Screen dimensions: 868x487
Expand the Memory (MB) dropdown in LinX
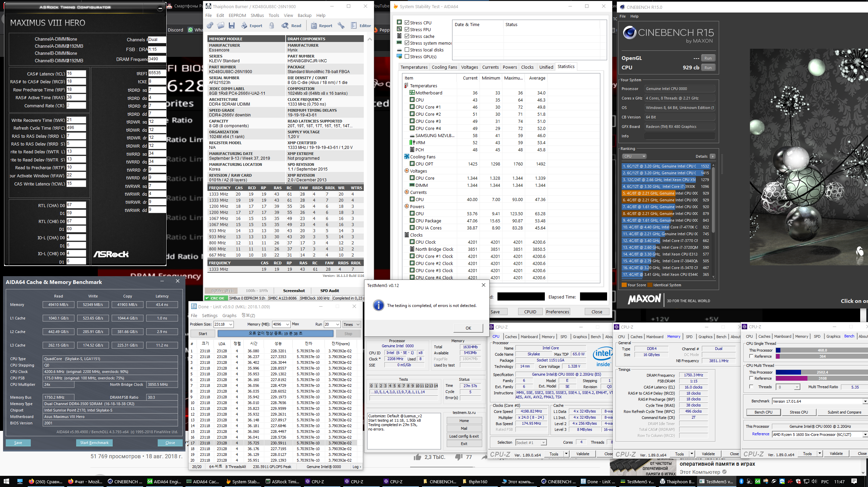pos(287,324)
